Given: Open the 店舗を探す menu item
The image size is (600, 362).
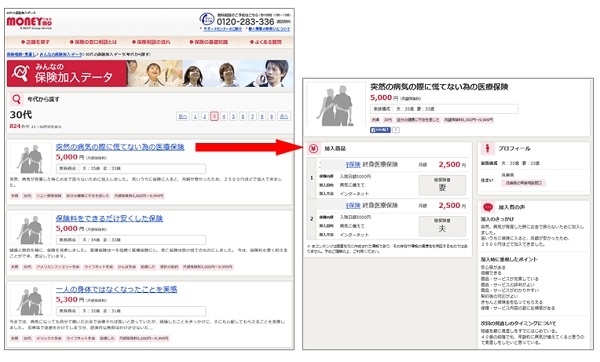Looking at the screenshot, I should click(35, 42).
